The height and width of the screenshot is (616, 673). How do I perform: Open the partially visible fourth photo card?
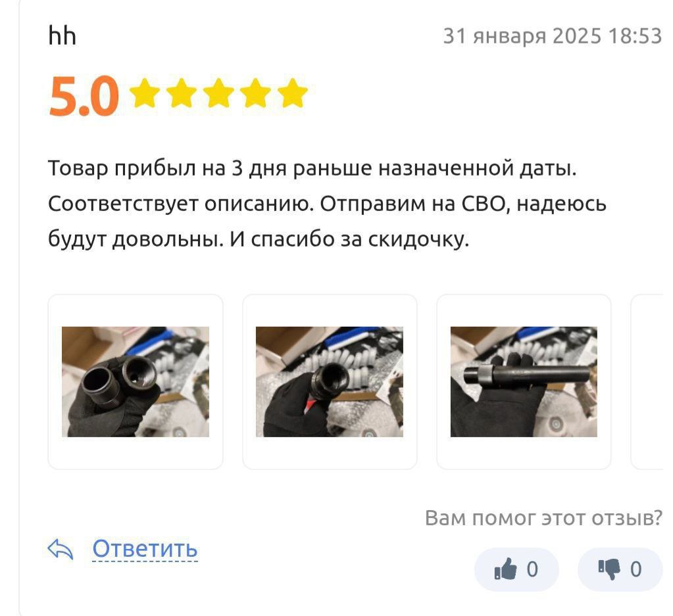648,382
